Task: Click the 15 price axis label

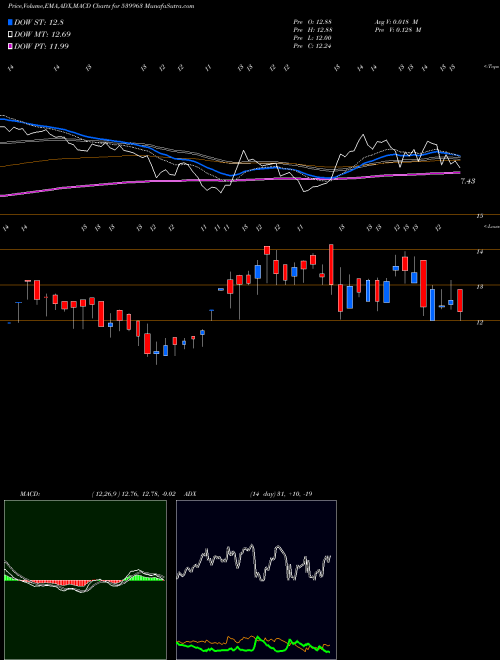Action: 479,216
